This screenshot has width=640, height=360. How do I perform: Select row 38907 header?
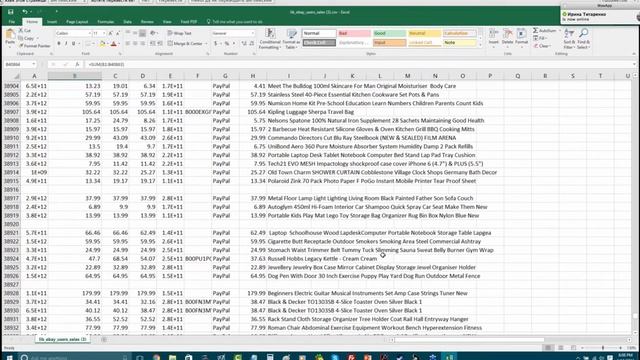[x=11, y=112]
